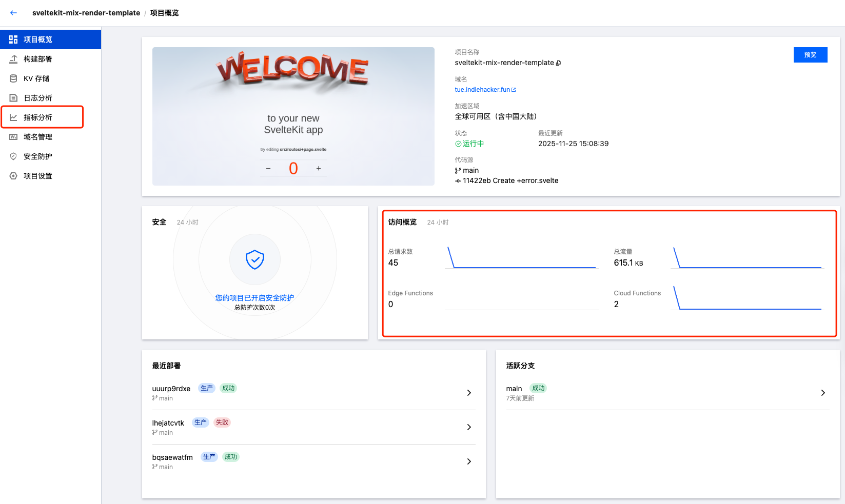This screenshot has height=504, width=845.
Task: Open main branch details chevron
Action: pyautogui.click(x=823, y=393)
